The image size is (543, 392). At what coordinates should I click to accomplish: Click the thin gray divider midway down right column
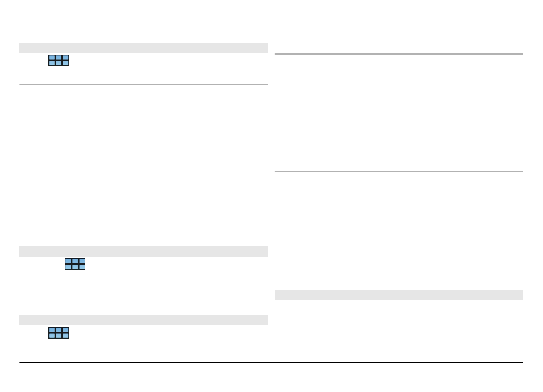(x=399, y=171)
